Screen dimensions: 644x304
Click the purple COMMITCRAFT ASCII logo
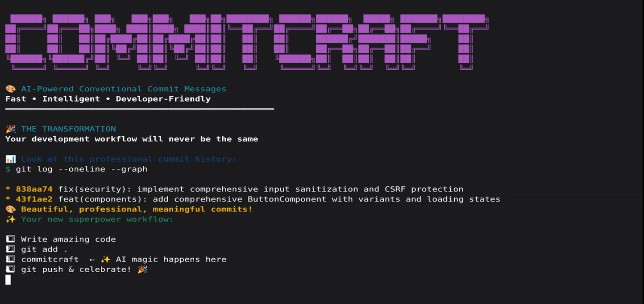click(246, 42)
